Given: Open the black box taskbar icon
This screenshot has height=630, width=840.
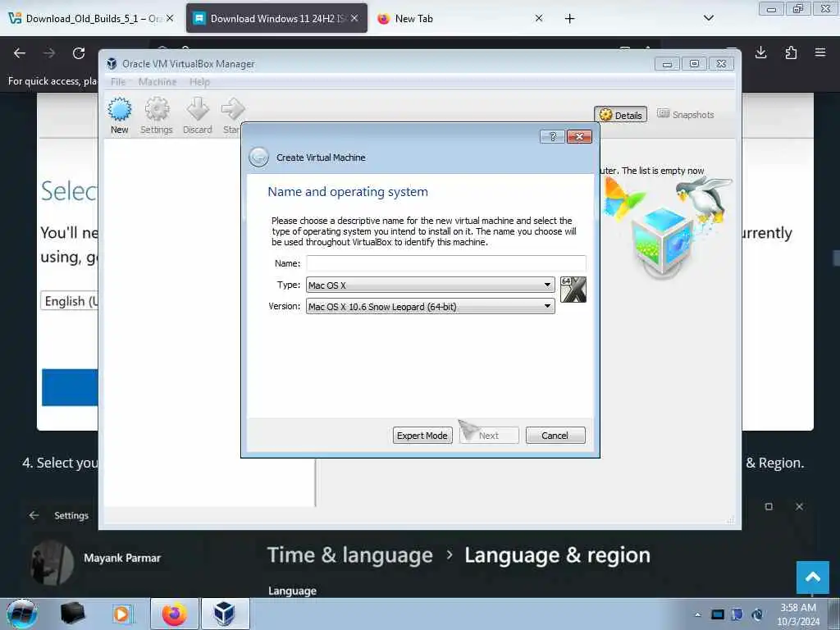Looking at the screenshot, I should tap(73, 614).
